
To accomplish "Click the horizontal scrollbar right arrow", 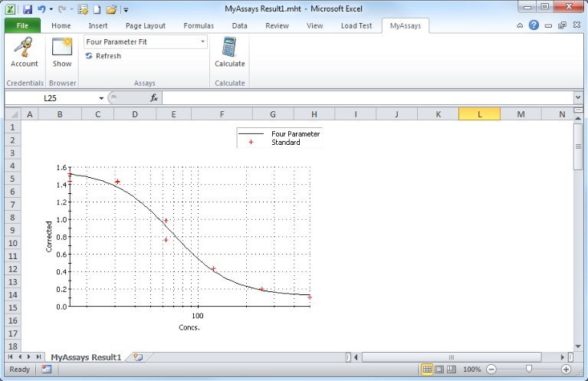I will click(x=562, y=357).
